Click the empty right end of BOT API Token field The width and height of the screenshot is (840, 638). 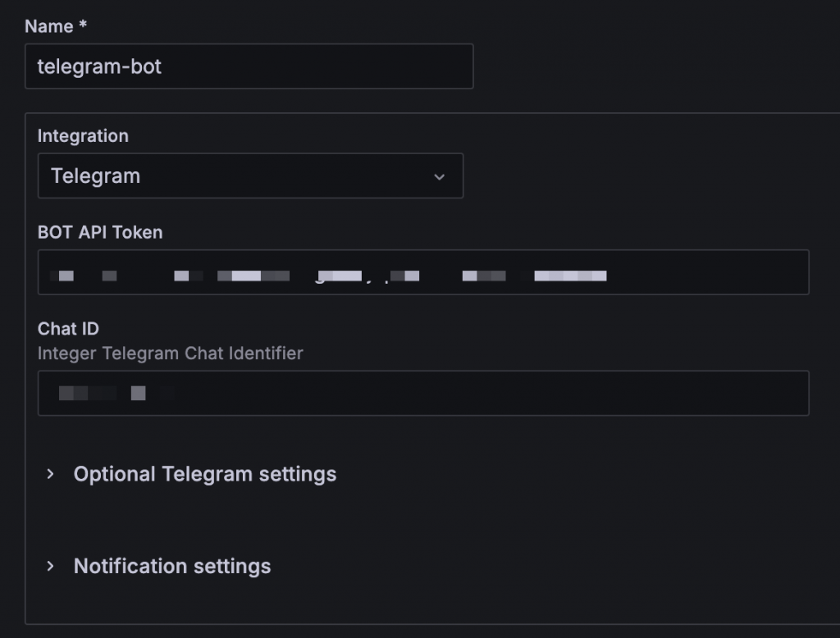[x=738, y=272]
